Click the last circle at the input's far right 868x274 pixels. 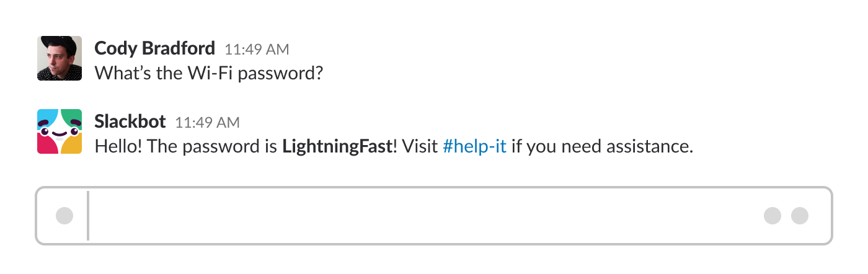[800, 216]
